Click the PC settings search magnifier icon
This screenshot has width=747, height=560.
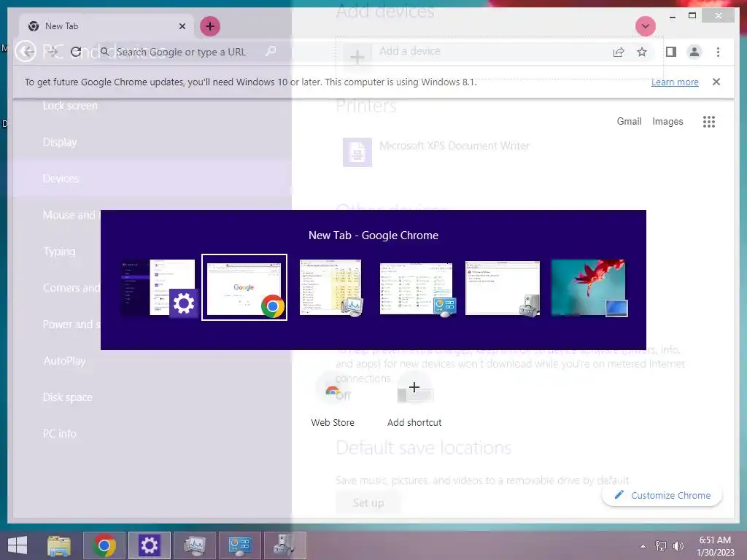click(x=271, y=50)
